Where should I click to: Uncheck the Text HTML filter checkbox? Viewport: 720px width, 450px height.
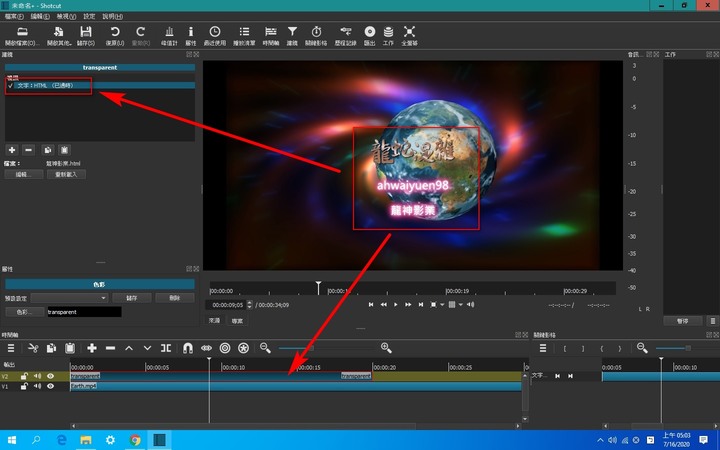point(11,85)
